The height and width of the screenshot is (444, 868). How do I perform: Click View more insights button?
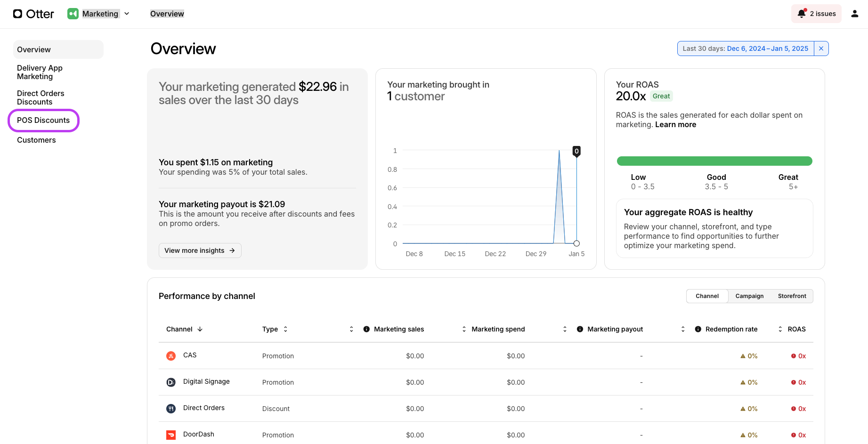(x=200, y=250)
